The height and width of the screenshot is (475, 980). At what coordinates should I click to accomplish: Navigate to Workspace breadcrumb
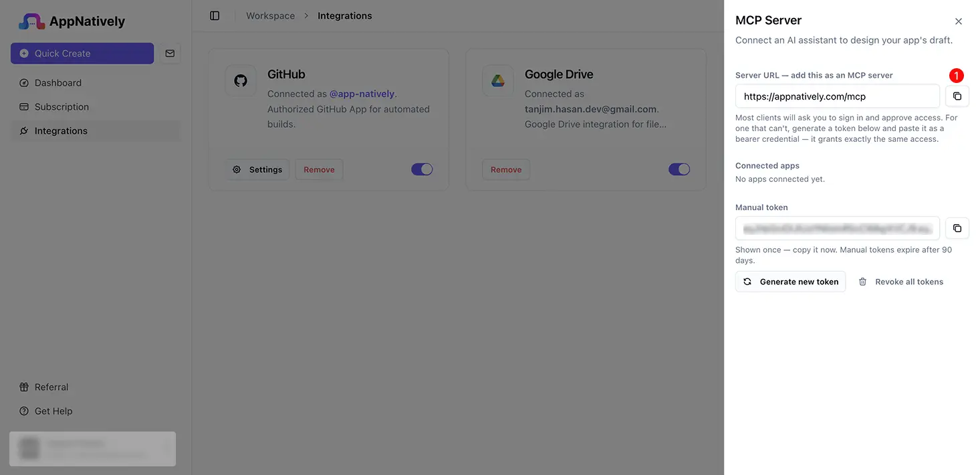[270, 15]
